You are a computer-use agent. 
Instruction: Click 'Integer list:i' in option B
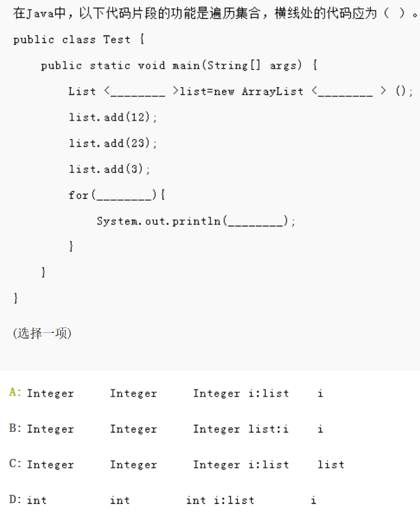point(240,429)
